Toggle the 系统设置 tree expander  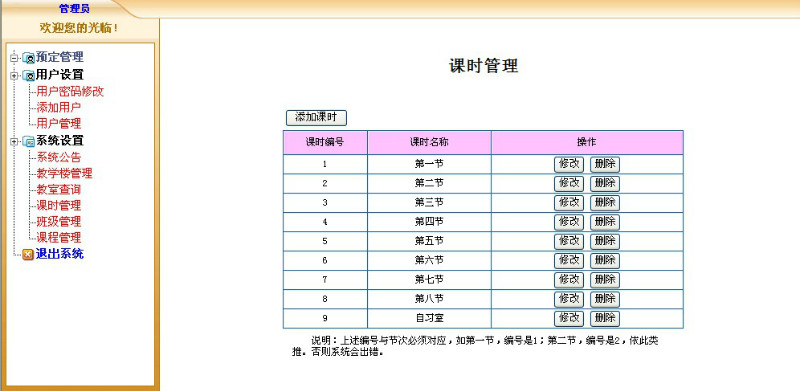click(x=14, y=142)
